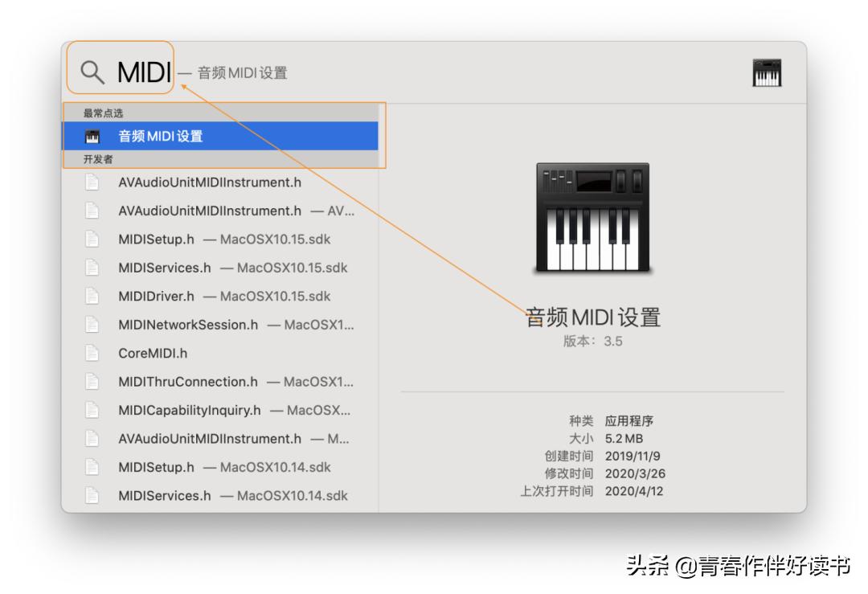Click the keyboard app icon in search bar
The image size is (868, 594).
pos(767,72)
